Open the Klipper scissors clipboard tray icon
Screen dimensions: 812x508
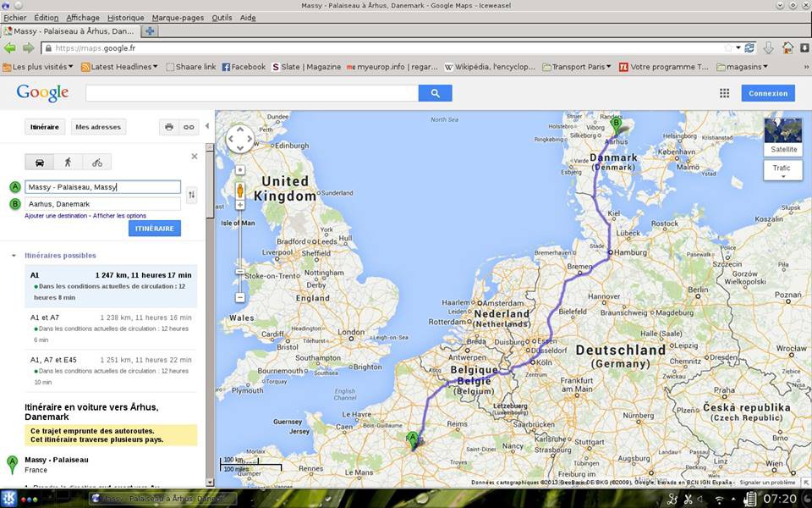click(x=689, y=500)
